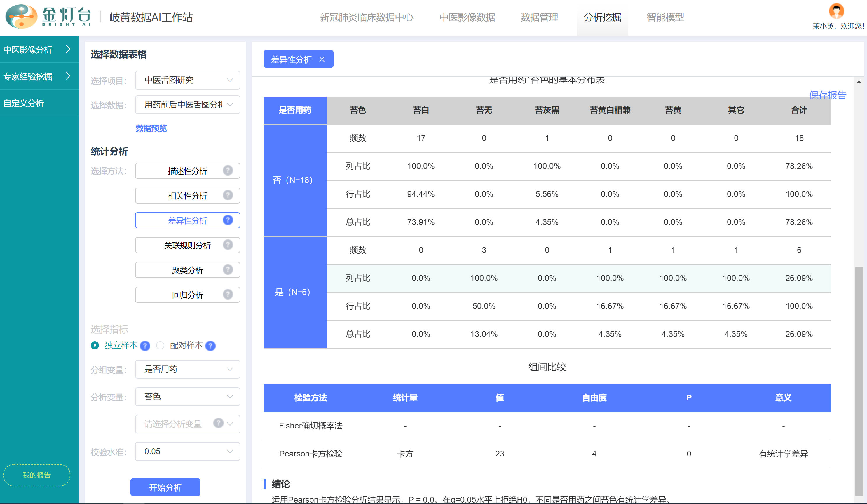Select the 独立样本 radio button
This screenshot has width=867, height=504.
(95, 345)
